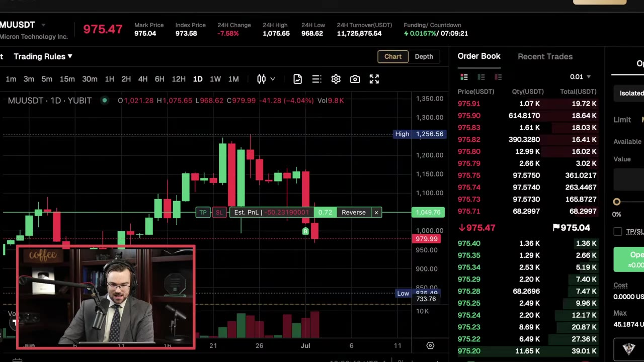Toggle the green dot beside MUUSDT legend
The image size is (644, 362).
point(105,101)
